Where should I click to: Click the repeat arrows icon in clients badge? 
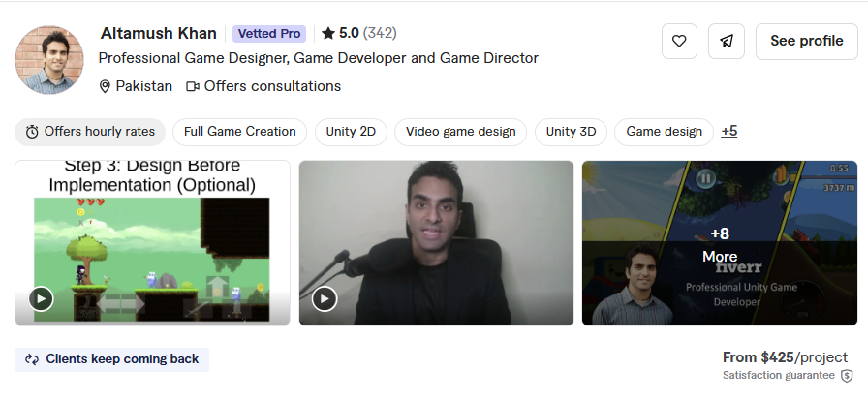[x=32, y=359]
